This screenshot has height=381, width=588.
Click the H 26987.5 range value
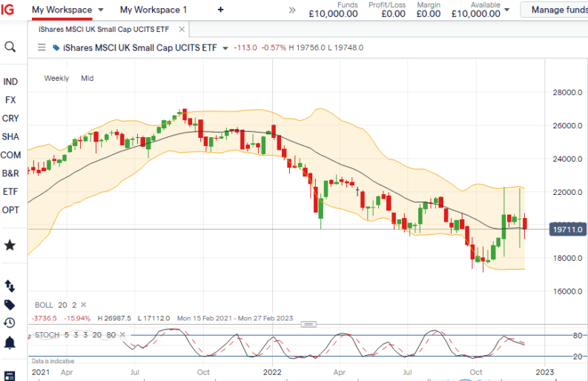coord(114,319)
